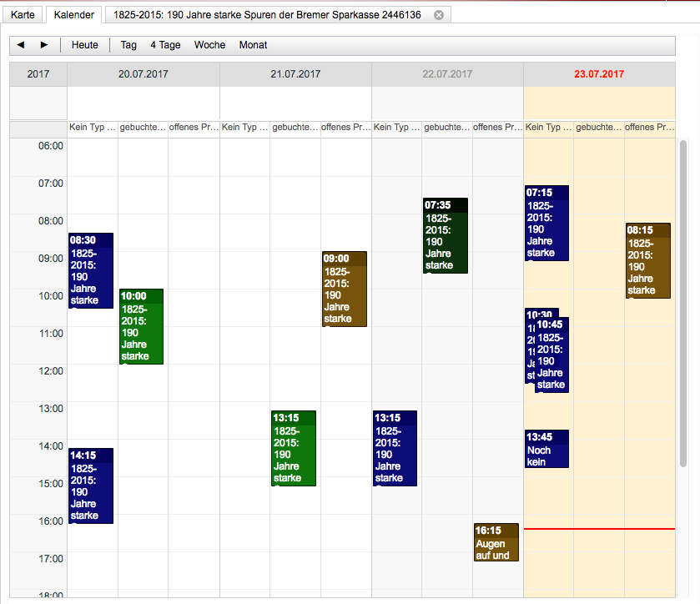Switch to the Karte tab
This screenshot has height=604, width=700.
(23, 15)
